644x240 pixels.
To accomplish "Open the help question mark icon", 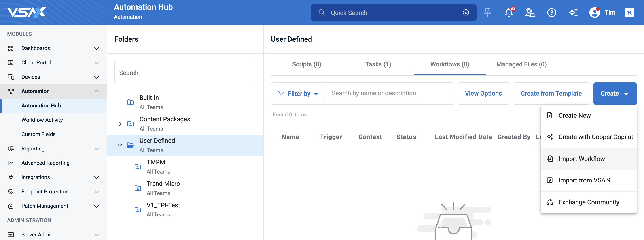I will 551,13.
